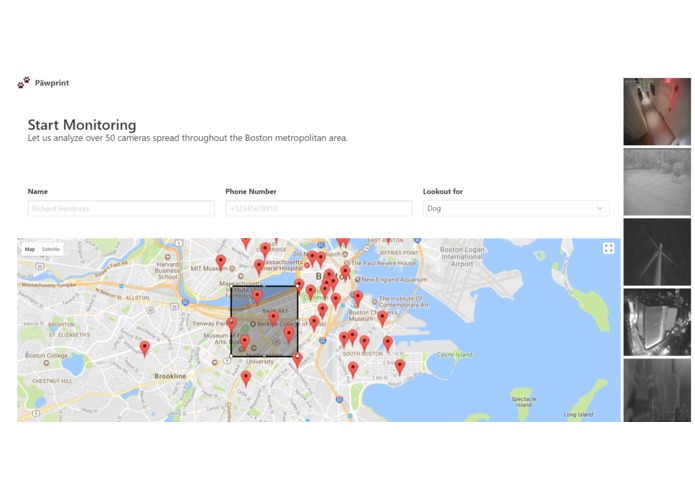Click the Boston Logan International Airport label
695x494 pixels.
(462, 257)
